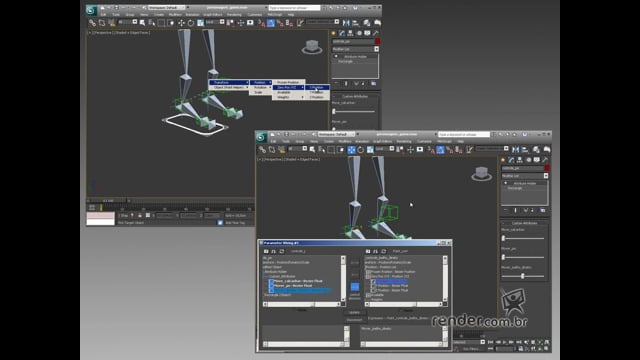Viewport: 640px width, 360px height.
Task: Toggle the Selection Lock padlock in status bar
Action: click(x=140, y=215)
